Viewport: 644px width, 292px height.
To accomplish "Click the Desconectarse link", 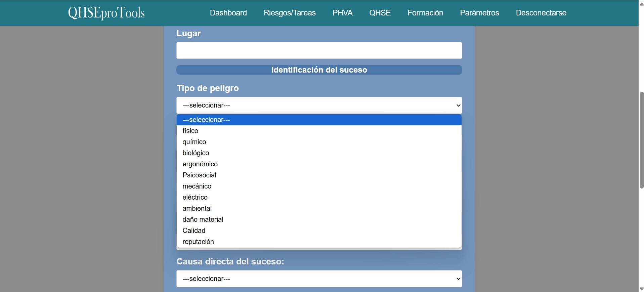I will (541, 13).
